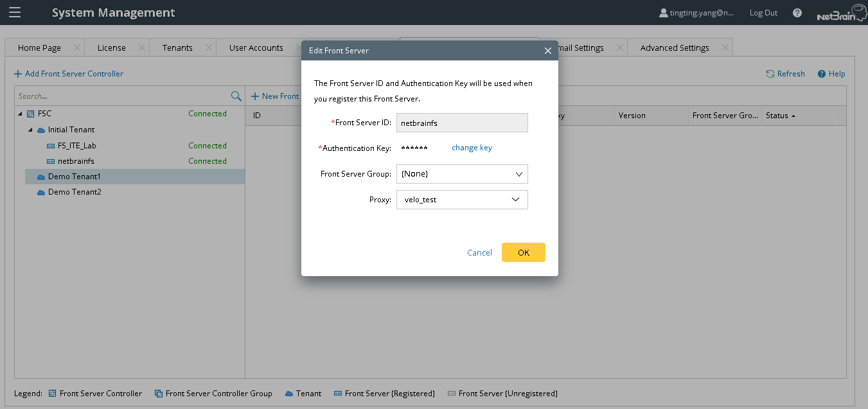Open Help next to Refresh
Viewport: 868px width, 409px height.
[x=831, y=73]
